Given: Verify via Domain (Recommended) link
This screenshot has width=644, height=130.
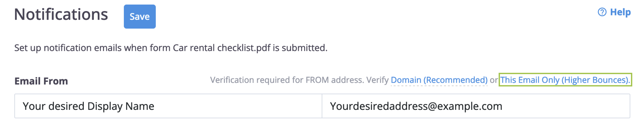Looking at the screenshot, I should point(439,80).
